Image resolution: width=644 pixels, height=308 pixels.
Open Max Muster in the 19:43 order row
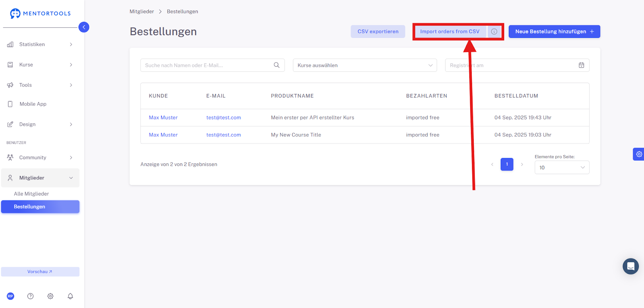tap(163, 117)
